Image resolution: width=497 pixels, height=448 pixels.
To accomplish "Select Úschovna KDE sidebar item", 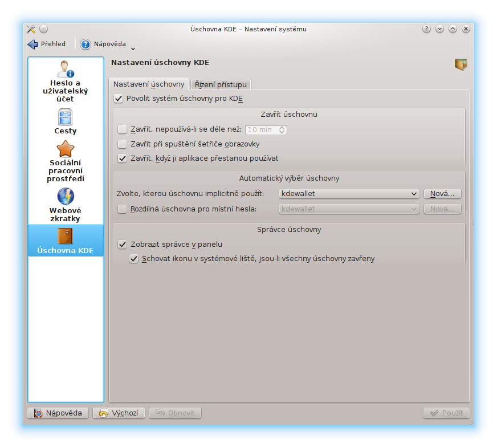I will pyautogui.click(x=66, y=241).
